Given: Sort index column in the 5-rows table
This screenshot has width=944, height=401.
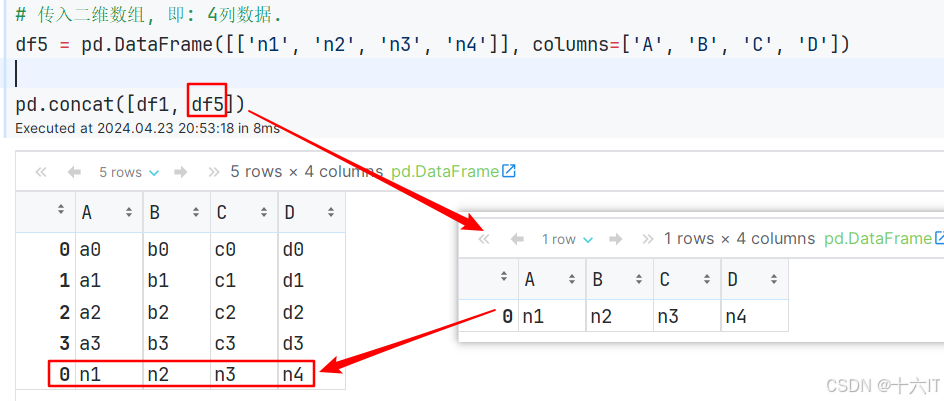Looking at the screenshot, I should [60, 210].
